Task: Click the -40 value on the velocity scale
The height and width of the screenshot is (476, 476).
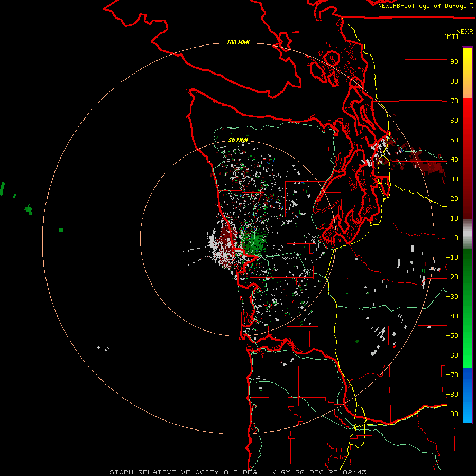Action: (452, 316)
